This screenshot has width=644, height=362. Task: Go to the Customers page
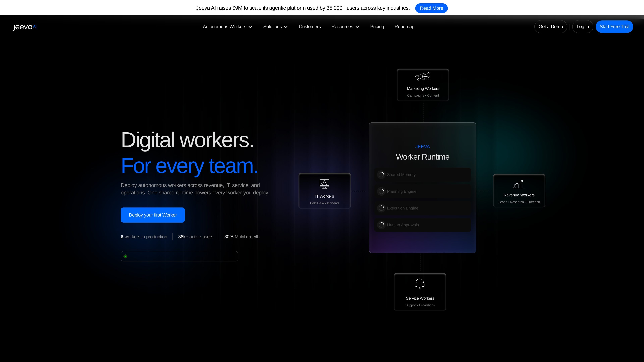coord(310,27)
